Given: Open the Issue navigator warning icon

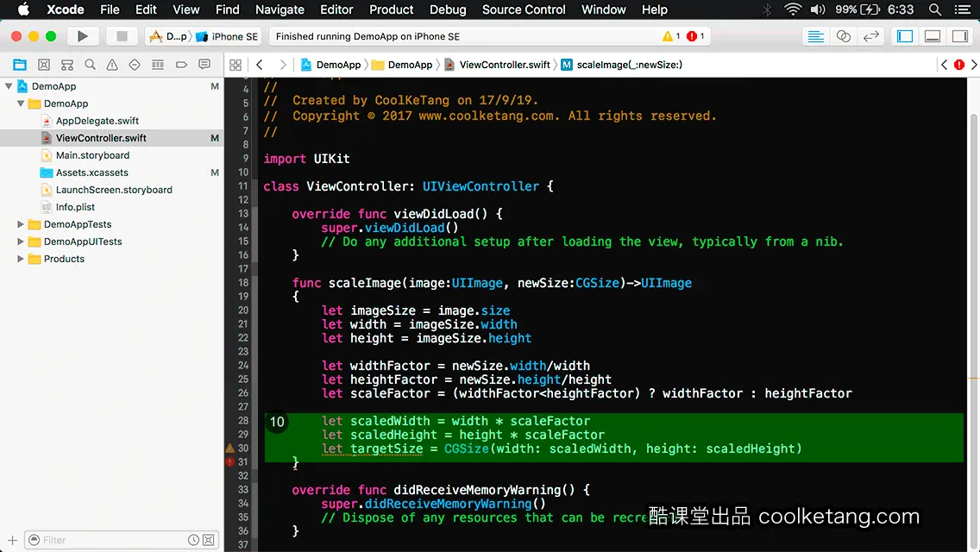Looking at the screenshot, I should coord(112,65).
